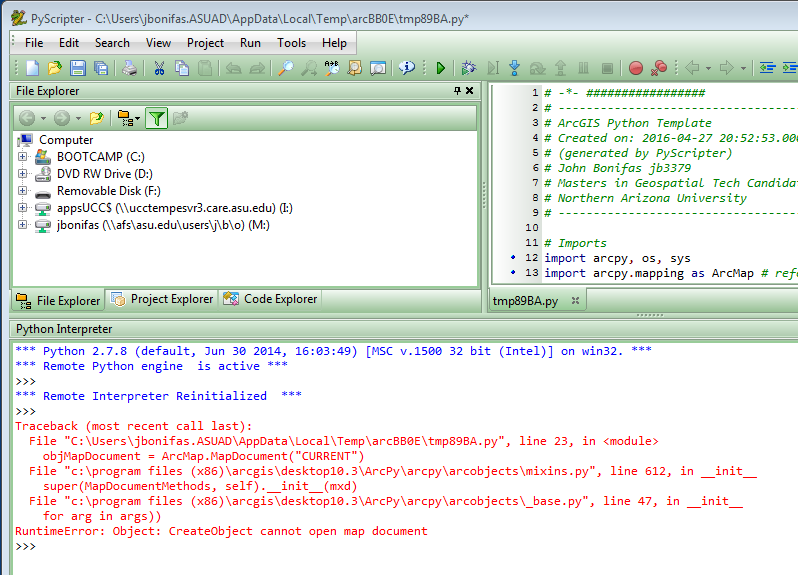
Task: Open the Run menu
Action: [250, 43]
